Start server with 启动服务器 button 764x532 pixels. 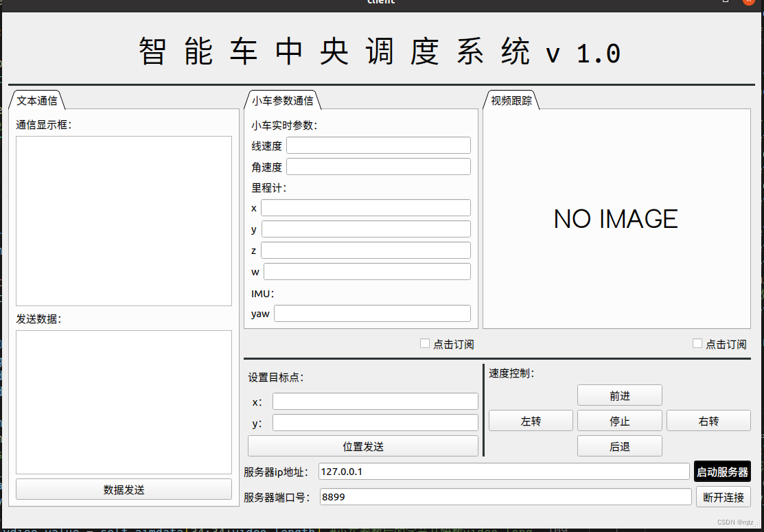(722, 472)
